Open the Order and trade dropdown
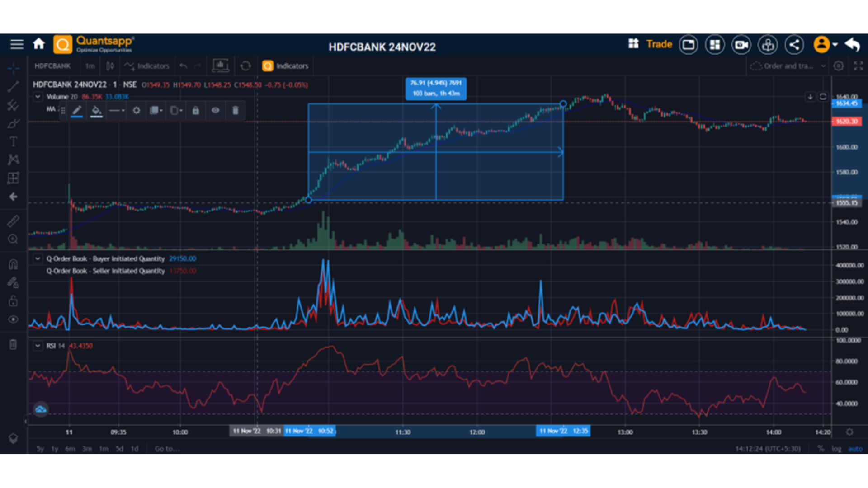This screenshot has height=488, width=868. coord(788,66)
